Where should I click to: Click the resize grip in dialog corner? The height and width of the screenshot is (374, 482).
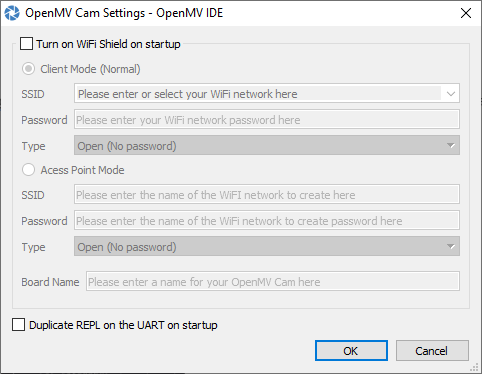click(474, 368)
